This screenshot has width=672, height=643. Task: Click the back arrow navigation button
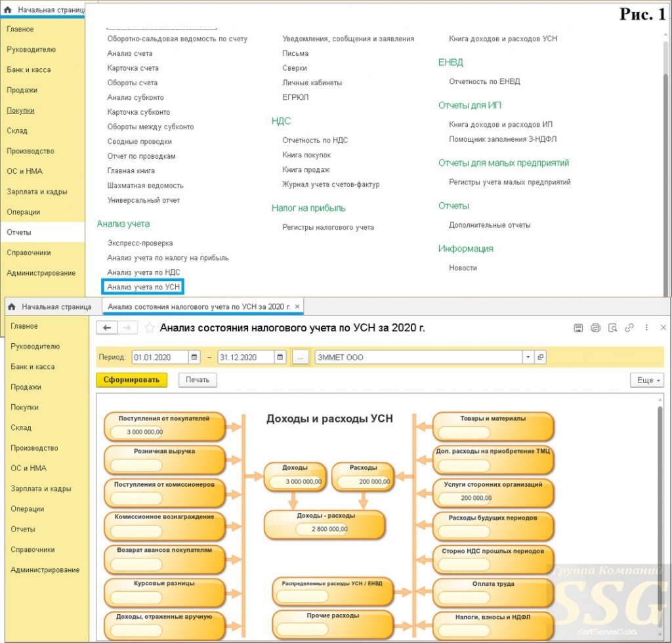[x=107, y=328]
